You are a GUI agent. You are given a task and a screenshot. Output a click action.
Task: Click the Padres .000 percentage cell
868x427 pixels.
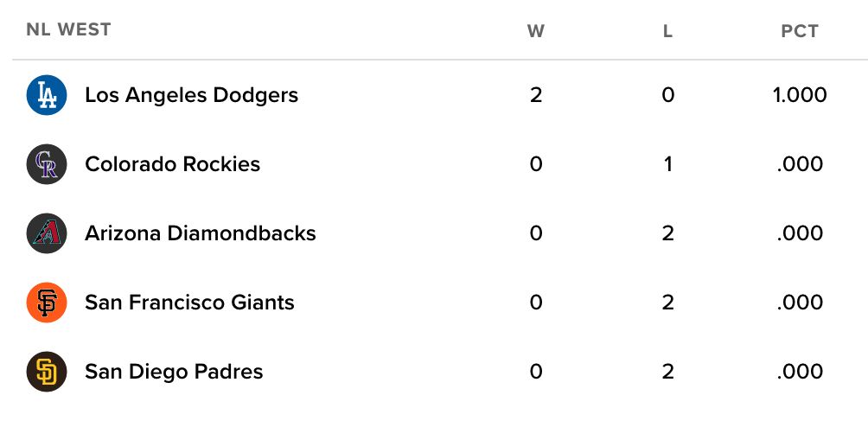point(800,372)
